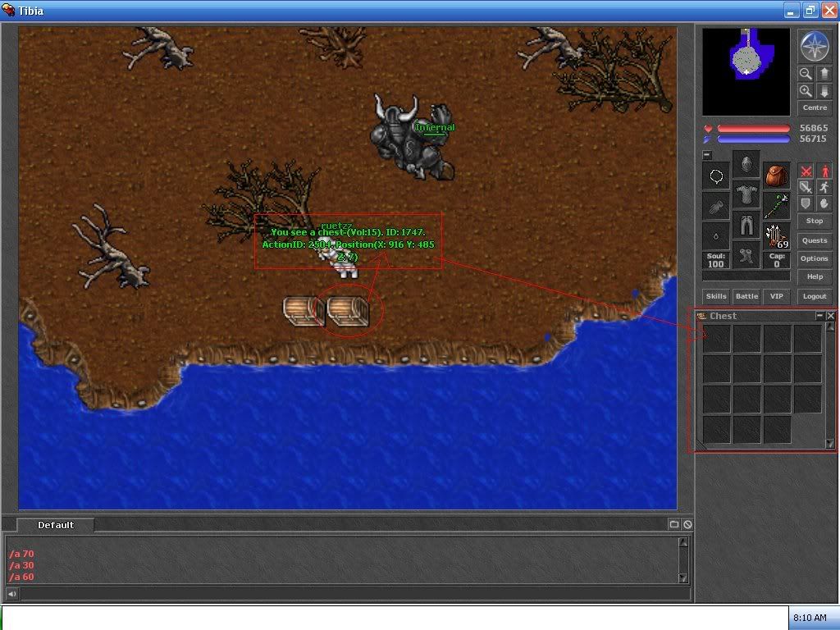Click the amulet necklace slot
Viewport: 840px width, 630px height.
(716, 176)
